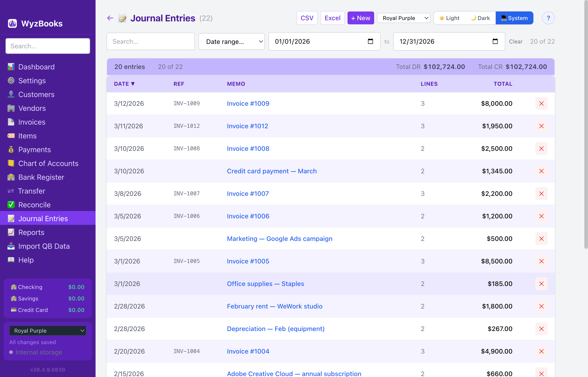The height and width of the screenshot is (377, 588).
Task: Click the journal entries search field
Action: pyautogui.click(x=150, y=42)
